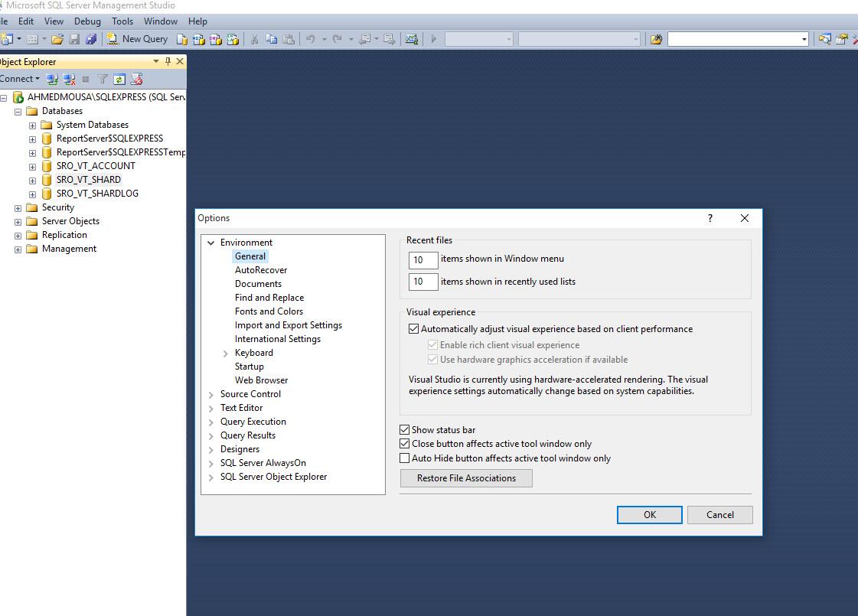Click the Solution Explorer search icon
858x616 pixels.
point(824,39)
